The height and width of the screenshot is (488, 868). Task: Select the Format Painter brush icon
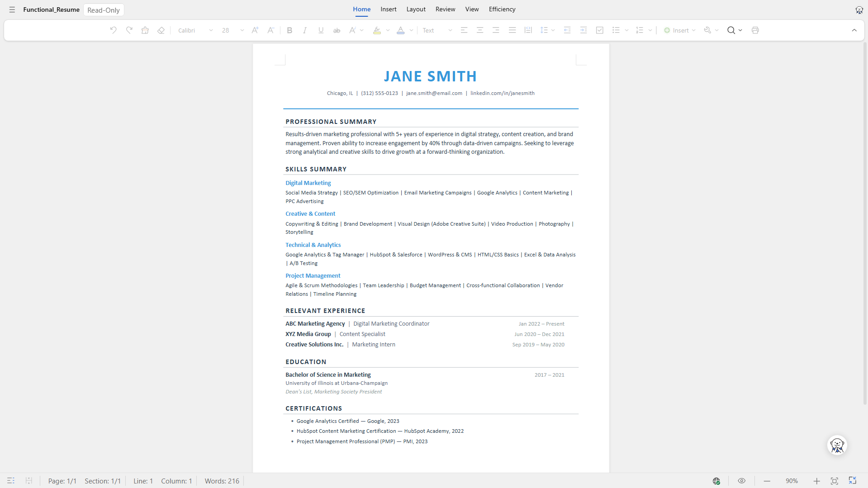(x=145, y=30)
